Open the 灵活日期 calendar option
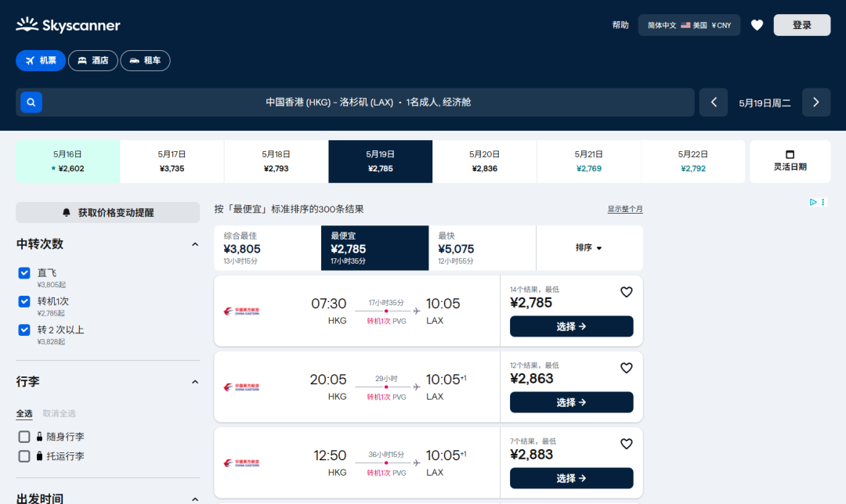 (790, 161)
